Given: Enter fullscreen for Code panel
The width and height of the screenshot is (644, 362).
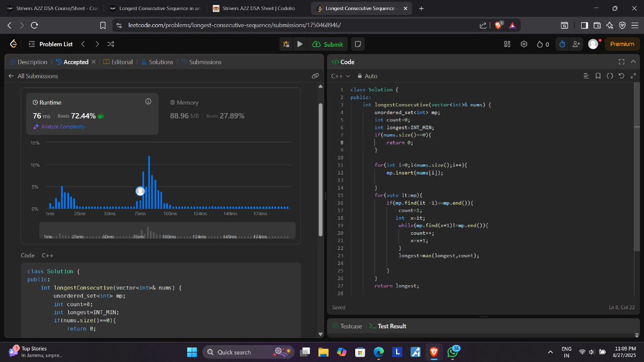Looking at the screenshot, I should pyautogui.click(x=621, y=62).
